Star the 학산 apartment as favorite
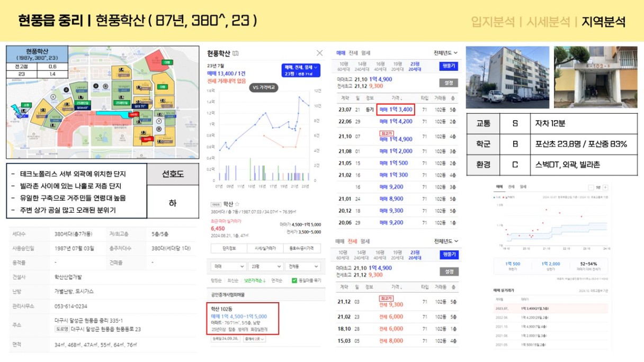The image size is (644, 362). [237, 204]
